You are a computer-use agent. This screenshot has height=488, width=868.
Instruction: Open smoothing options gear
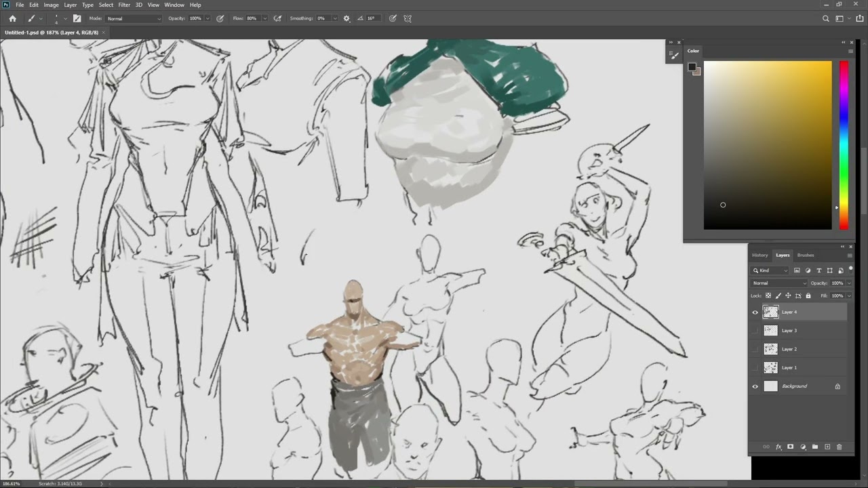pyautogui.click(x=347, y=18)
